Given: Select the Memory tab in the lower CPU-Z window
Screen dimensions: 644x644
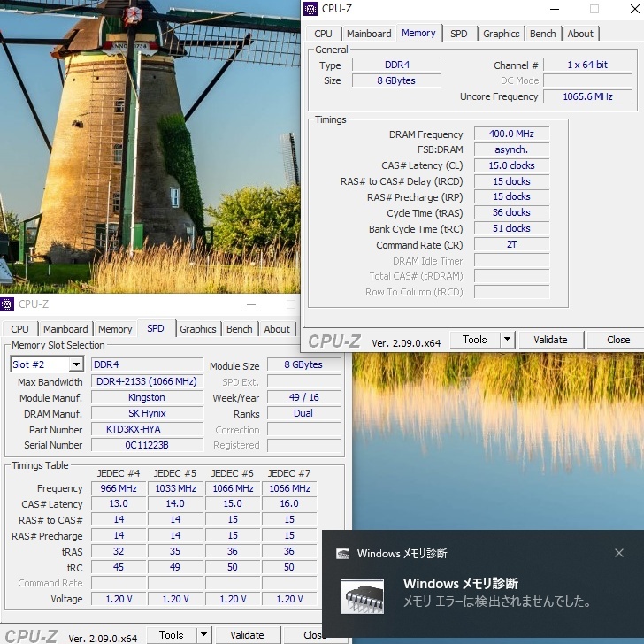Looking at the screenshot, I should point(115,329).
